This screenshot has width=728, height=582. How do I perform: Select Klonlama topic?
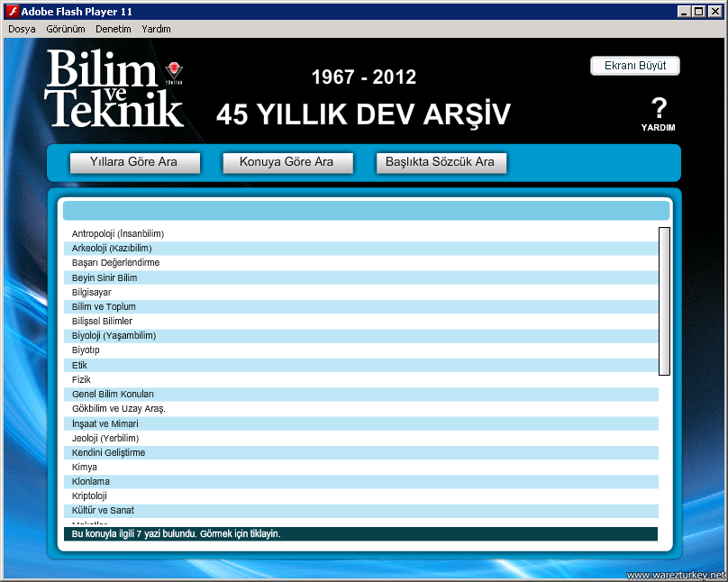click(x=361, y=482)
